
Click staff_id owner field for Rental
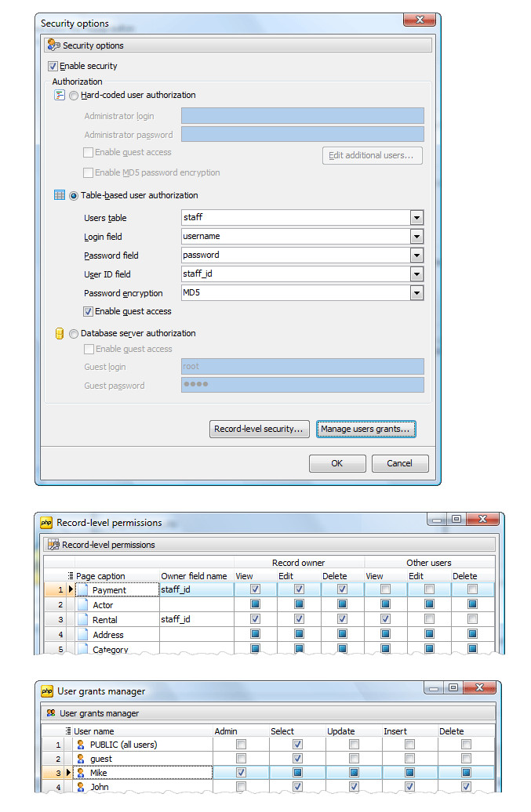197,619
